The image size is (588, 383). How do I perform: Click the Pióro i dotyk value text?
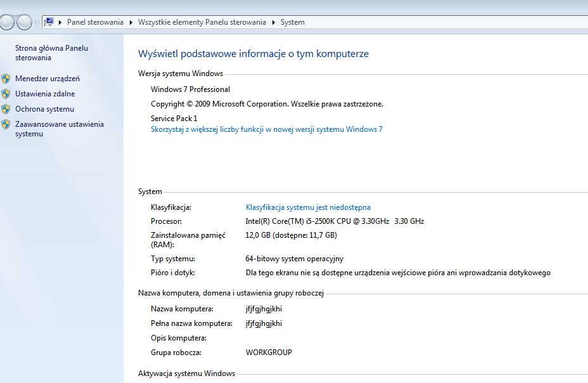click(x=398, y=273)
